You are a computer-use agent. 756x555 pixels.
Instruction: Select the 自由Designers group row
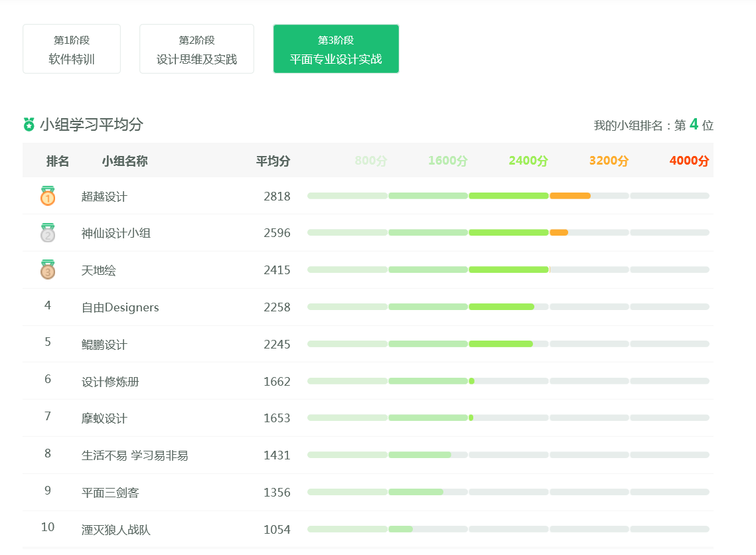120,307
